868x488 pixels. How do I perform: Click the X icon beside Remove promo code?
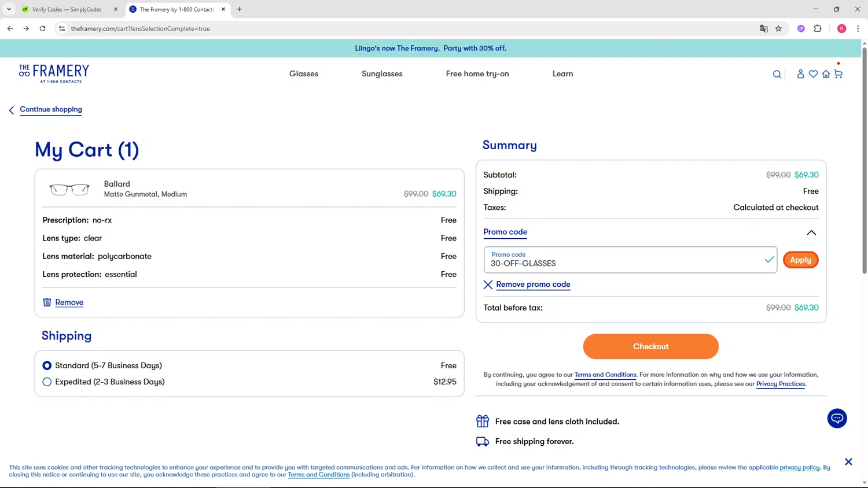pyautogui.click(x=488, y=284)
